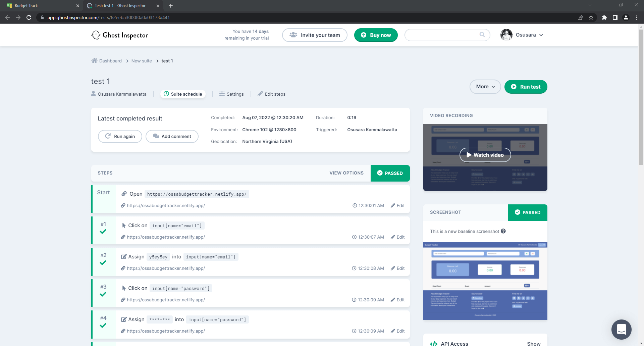Click the Ghost Inspector logo
Screen dimensions: 644x346
coord(119,35)
